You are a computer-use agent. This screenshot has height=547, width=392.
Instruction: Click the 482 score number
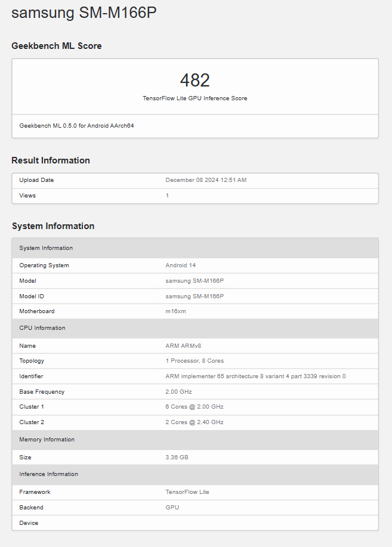[x=195, y=80]
